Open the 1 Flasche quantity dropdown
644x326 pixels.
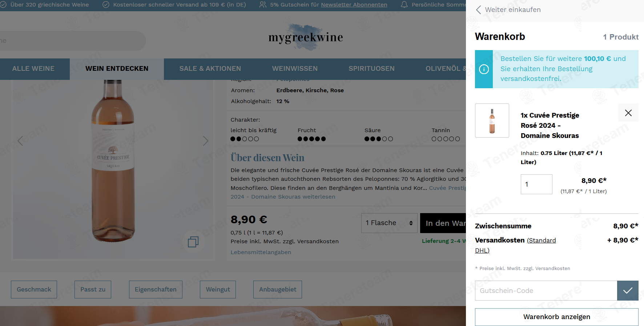point(389,223)
